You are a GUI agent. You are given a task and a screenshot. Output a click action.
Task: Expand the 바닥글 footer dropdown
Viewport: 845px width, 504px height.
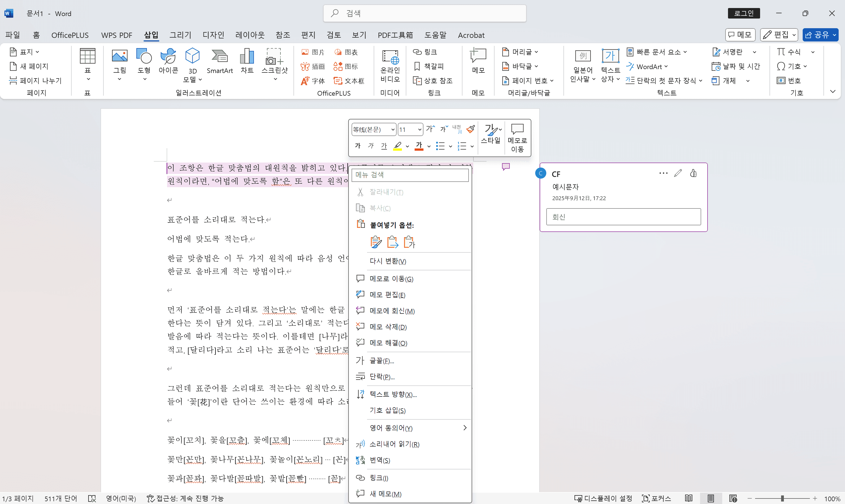[x=536, y=66]
